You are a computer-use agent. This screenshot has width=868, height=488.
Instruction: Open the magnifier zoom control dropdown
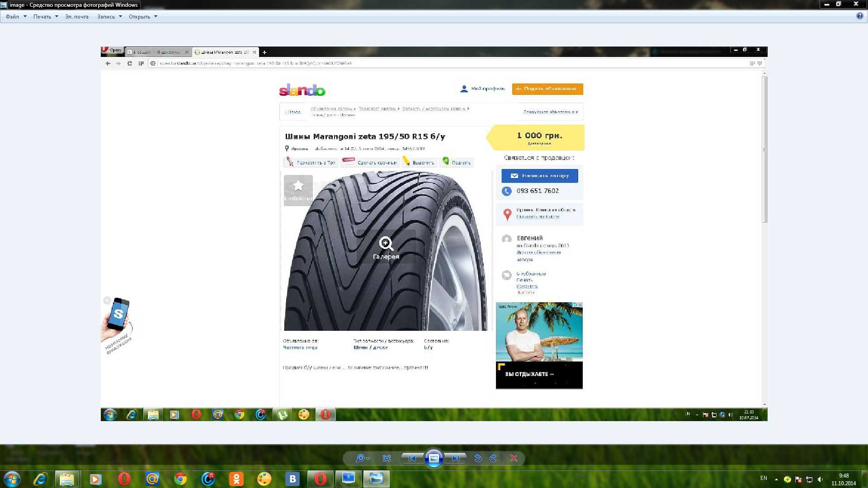point(363,458)
